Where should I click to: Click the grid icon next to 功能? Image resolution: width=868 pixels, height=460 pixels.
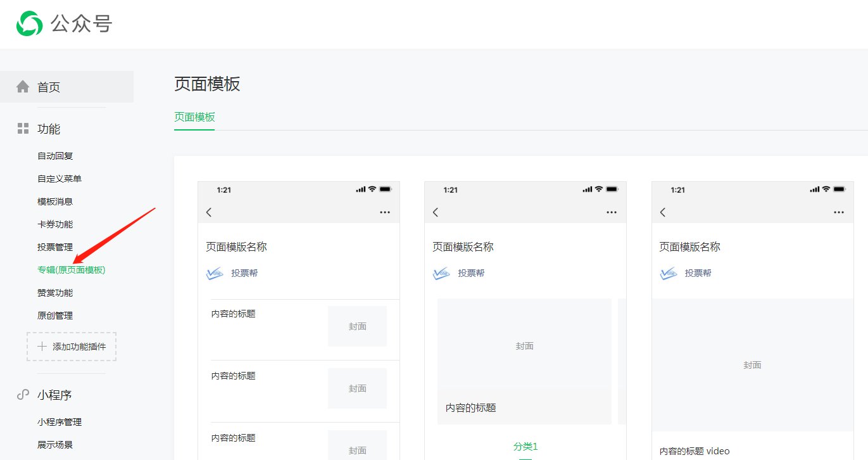click(x=22, y=129)
